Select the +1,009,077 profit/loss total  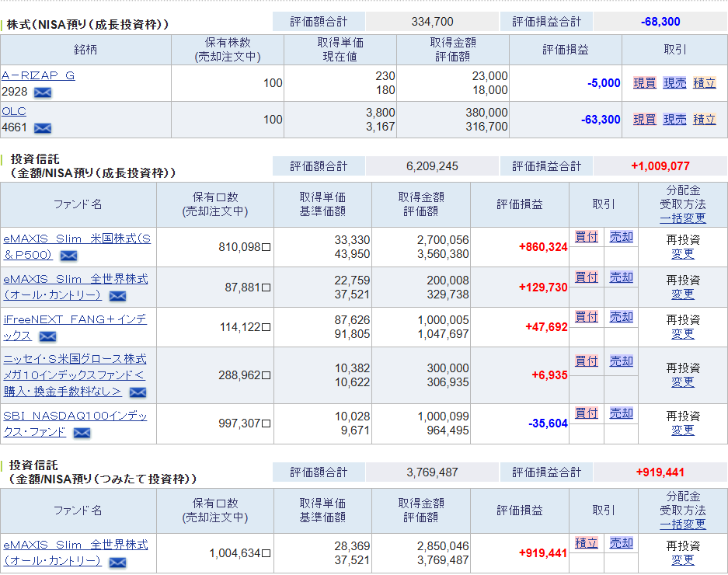point(660,166)
